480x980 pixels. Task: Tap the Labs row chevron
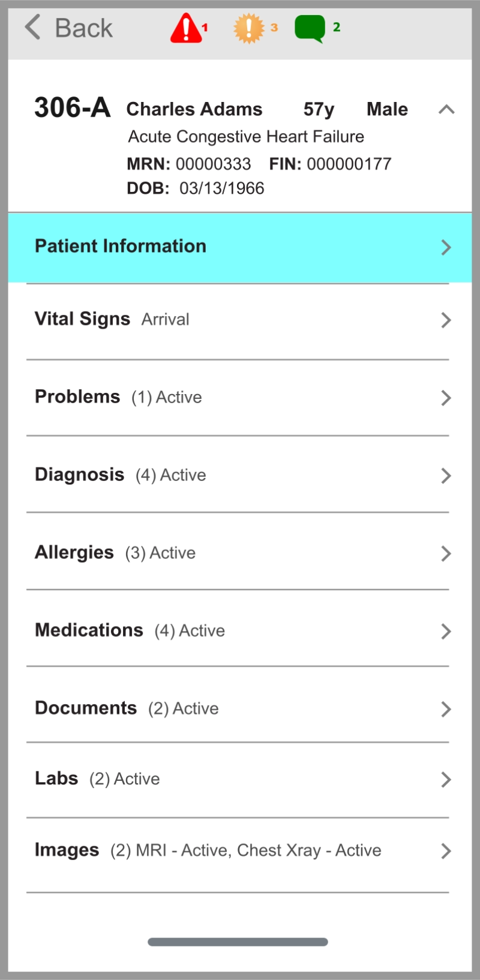pyautogui.click(x=446, y=779)
